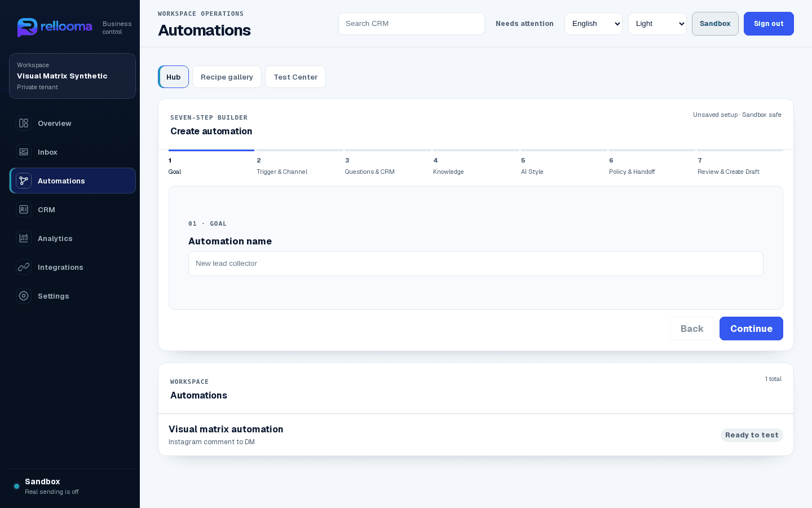Open the Analytics menu label
Viewport: 812px width, 508px height.
point(55,239)
